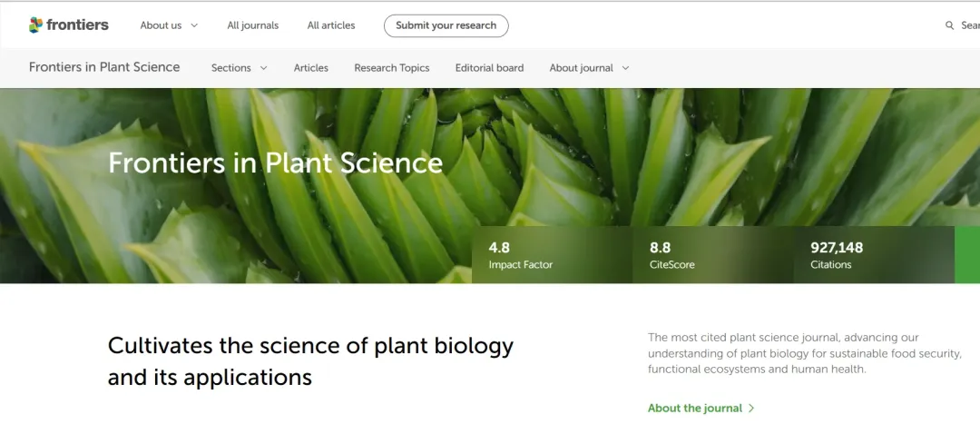Open the Sections dropdown menu

click(x=240, y=68)
